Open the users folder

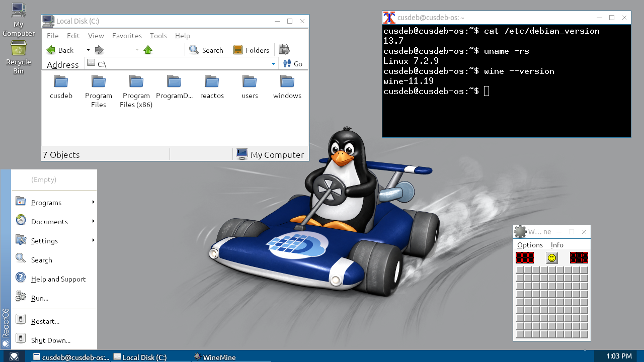pyautogui.click(x=250, y=86)
